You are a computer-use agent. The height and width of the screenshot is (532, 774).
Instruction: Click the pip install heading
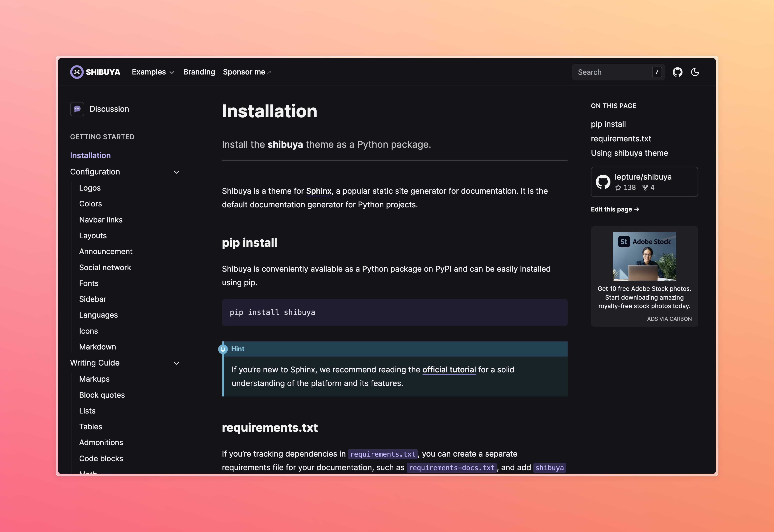click(x=249, y=243)
